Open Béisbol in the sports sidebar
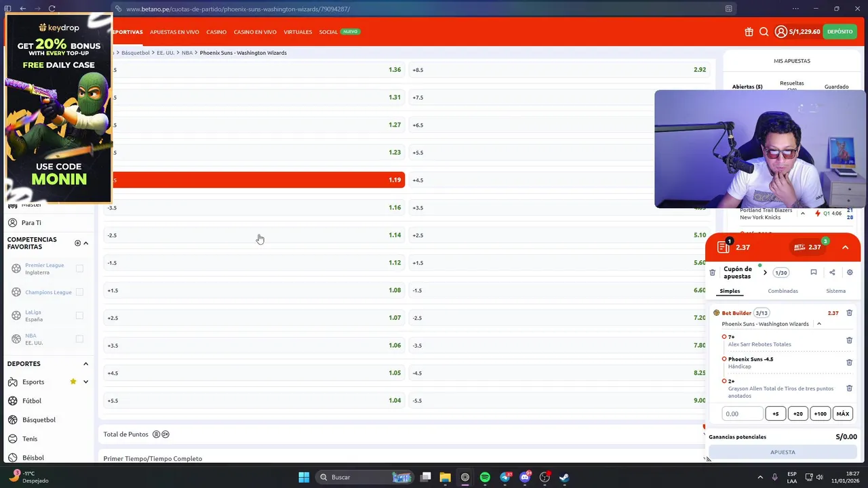The image size is (868, 488). [x=33, y=457]
